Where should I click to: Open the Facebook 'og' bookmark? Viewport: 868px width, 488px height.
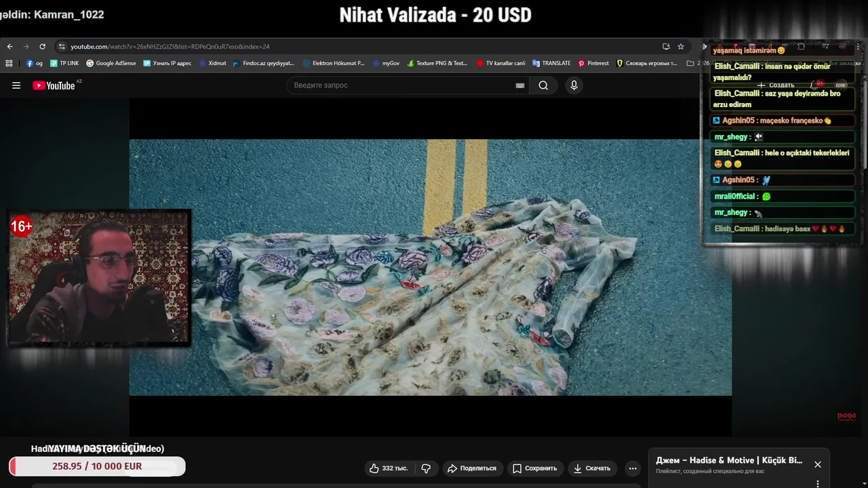point(35,63)
